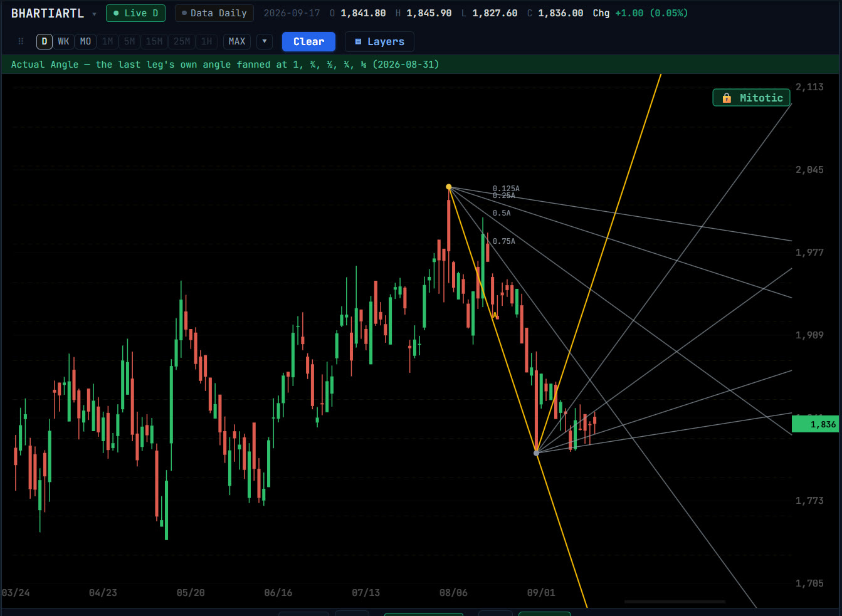The image size is (842, 616).
Task: Click the blue Clear button
Action: coord(308,41)
